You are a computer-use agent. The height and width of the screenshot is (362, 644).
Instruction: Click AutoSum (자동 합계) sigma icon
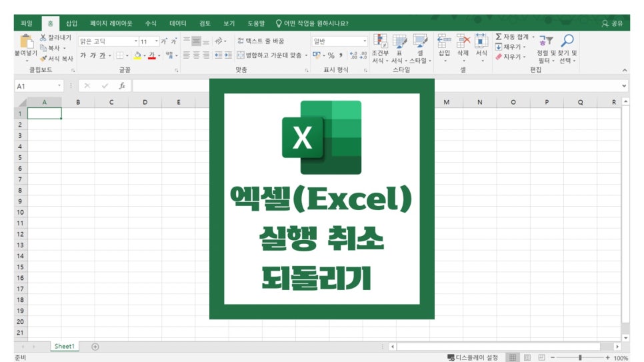point(498,37)
